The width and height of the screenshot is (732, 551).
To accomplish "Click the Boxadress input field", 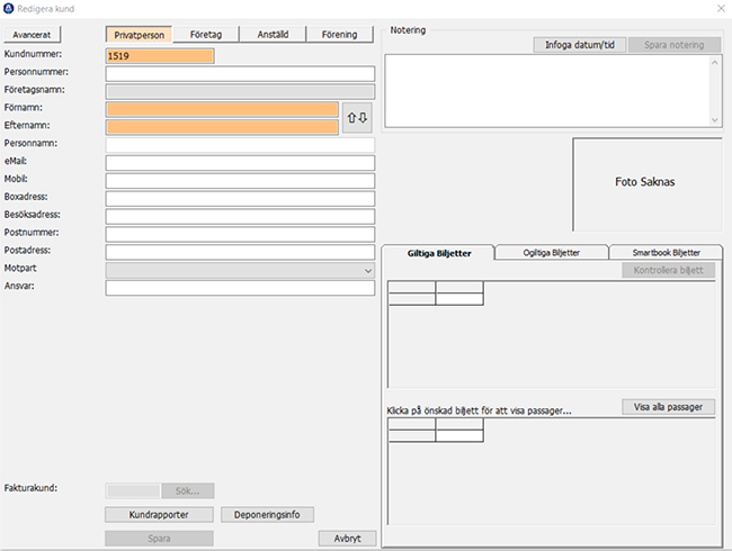I will tap(240, 198).
